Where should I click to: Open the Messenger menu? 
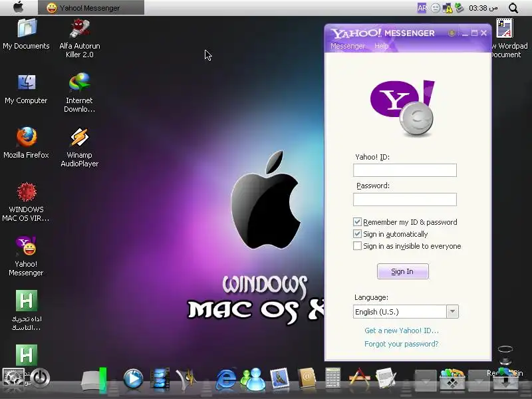coord(347,46)
